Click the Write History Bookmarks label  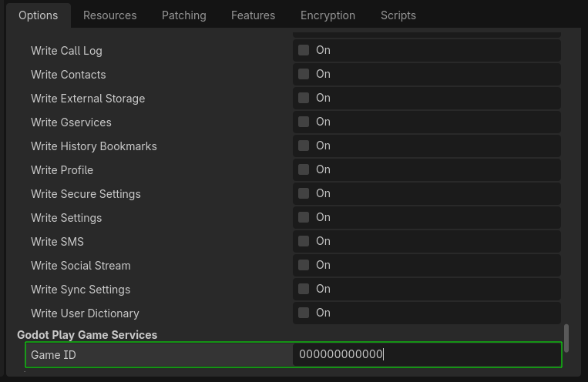94,146
